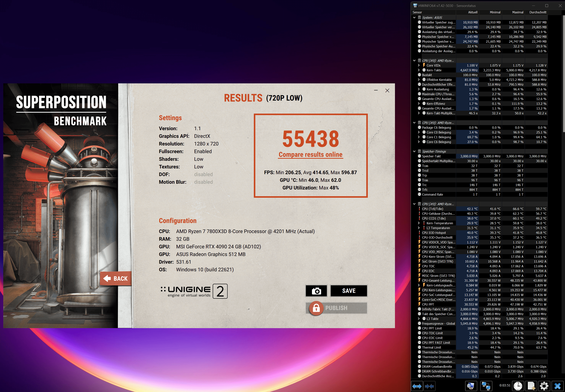Click the icon beside Thermal Limit

420,347
